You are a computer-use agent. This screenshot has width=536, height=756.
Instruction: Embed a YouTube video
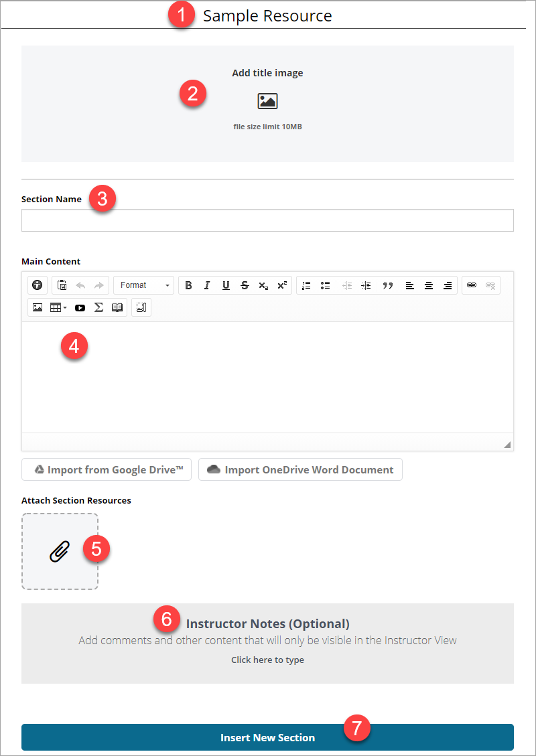tap(80, 307)
